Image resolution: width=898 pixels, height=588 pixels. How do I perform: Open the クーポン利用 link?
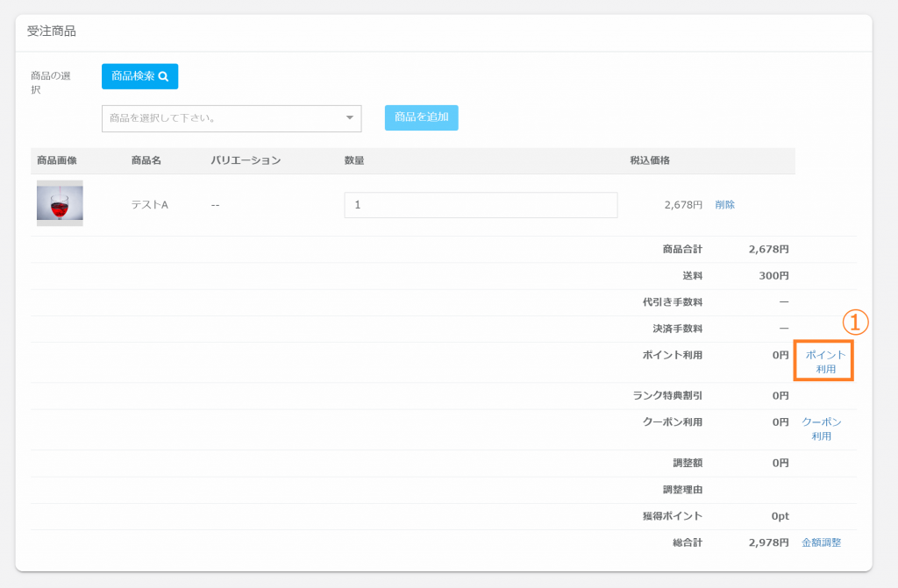822,429
